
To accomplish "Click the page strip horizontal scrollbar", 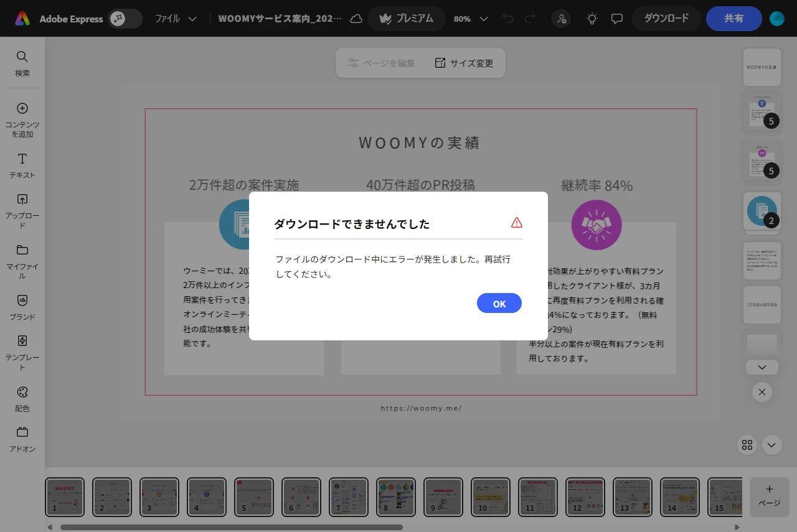I will pos(231,527).
